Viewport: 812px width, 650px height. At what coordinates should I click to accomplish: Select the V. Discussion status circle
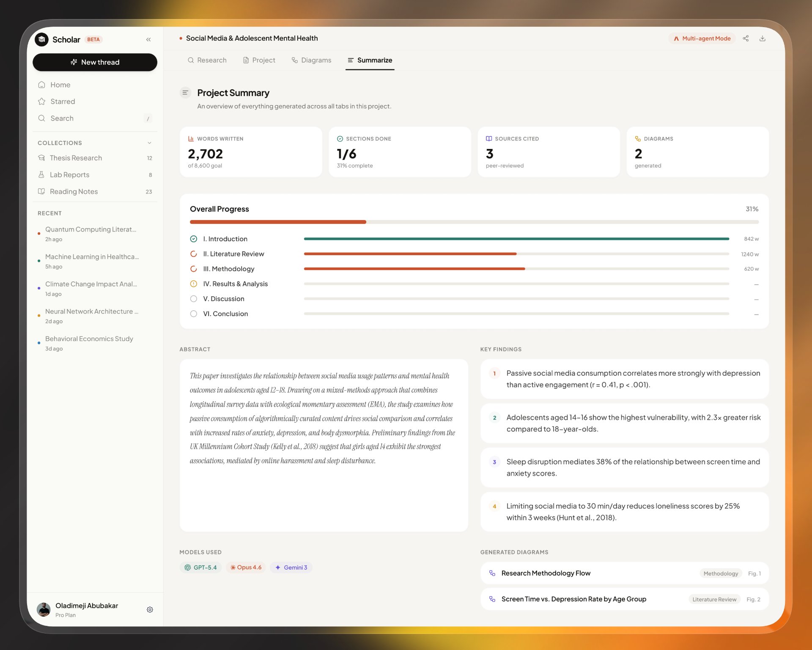194,299
